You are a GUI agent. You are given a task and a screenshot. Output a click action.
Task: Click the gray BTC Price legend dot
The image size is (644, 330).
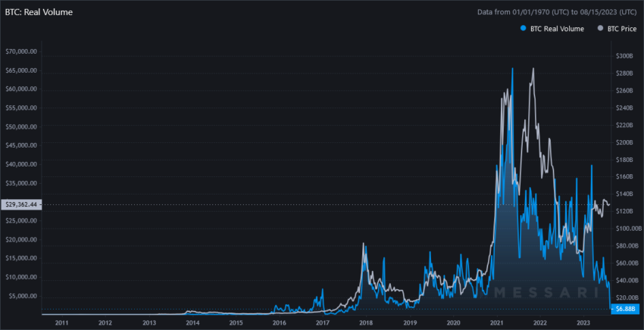coord(601,29)
